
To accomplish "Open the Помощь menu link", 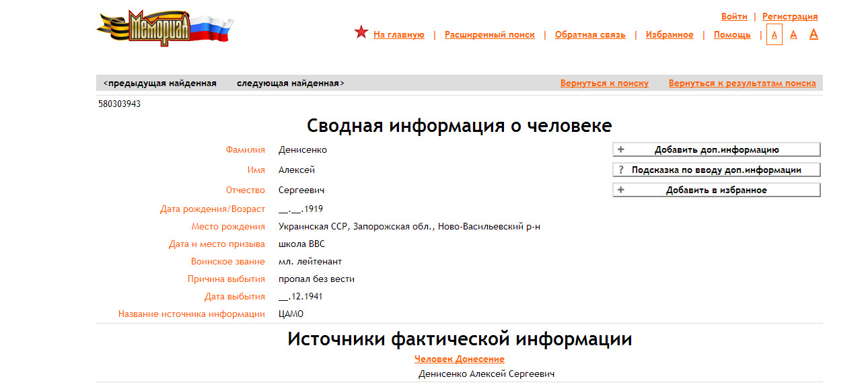I will (x=732, y=35).
